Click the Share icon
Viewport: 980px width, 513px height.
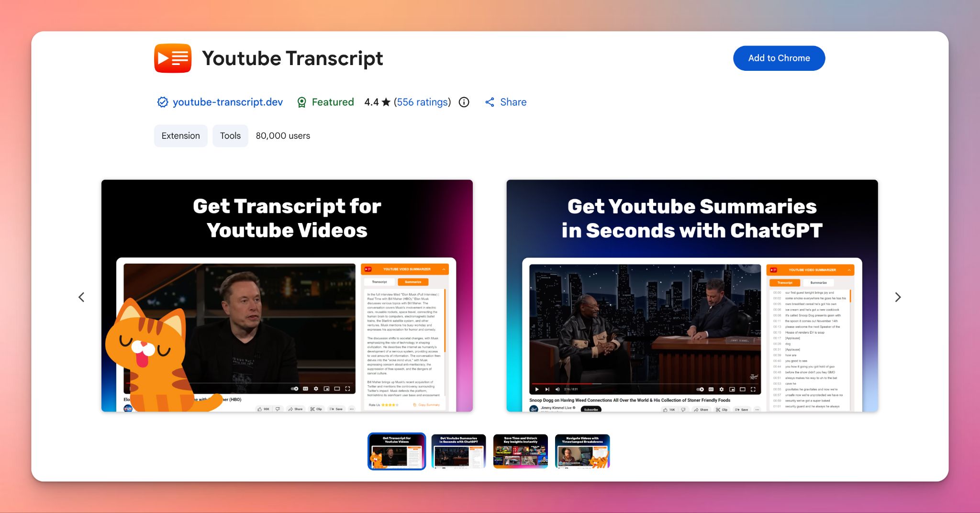[490, 102]
